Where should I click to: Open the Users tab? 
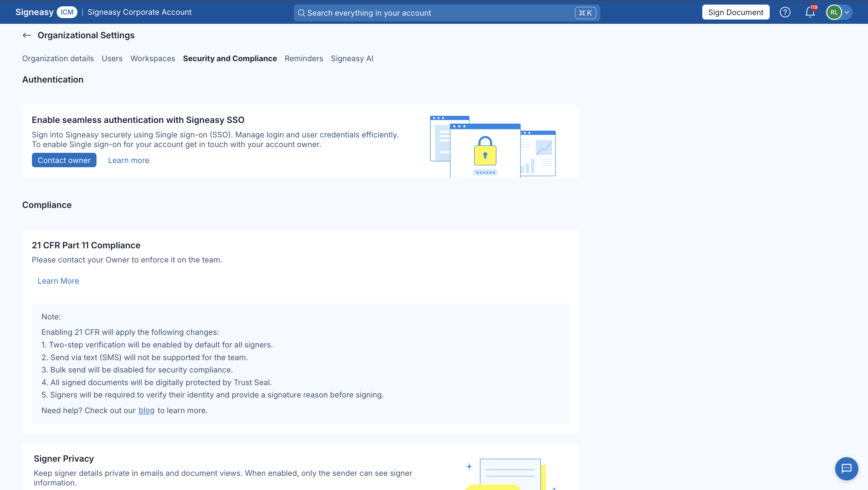[x=112, y=59]
